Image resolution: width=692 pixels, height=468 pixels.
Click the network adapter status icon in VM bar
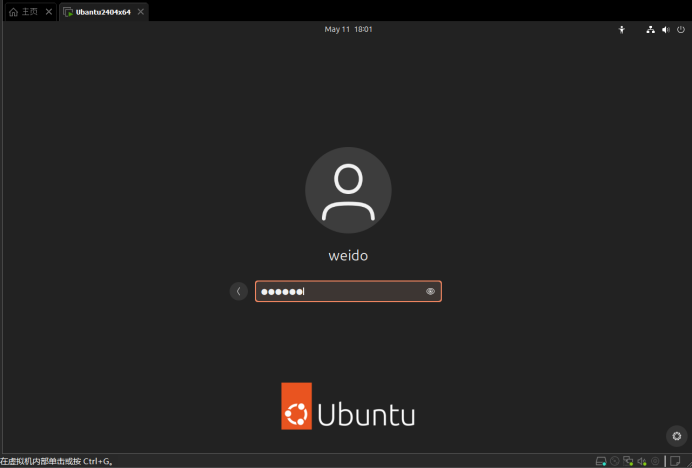point(628,461)
